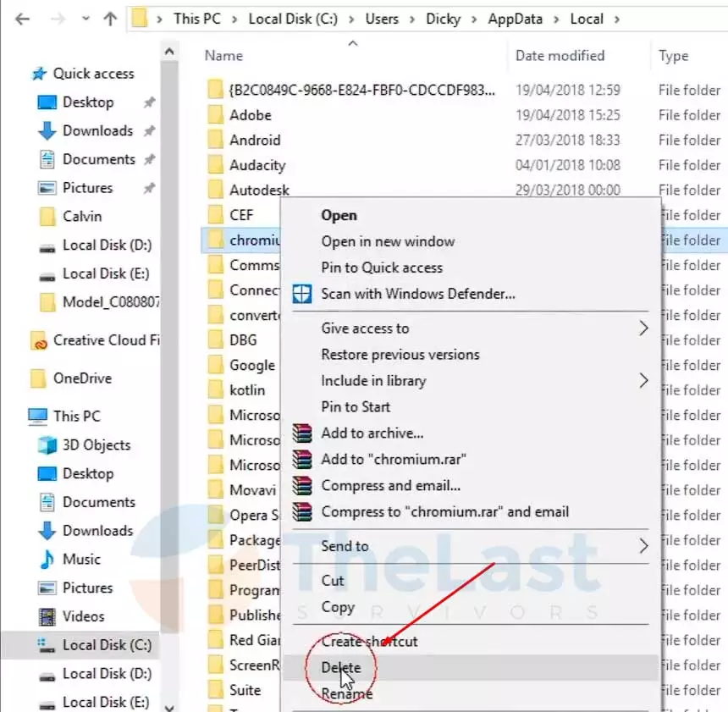Sort by the Type column header
The height and width of the screenshot is (712, 728).
673,56
